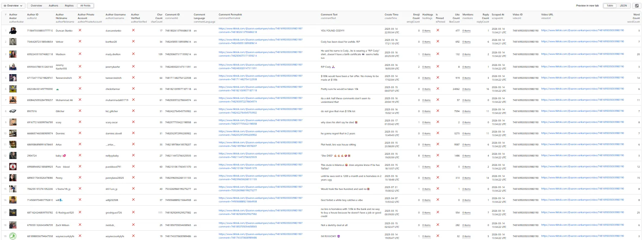The width and height of the screenshot is (644, 240).
Task: Click Glitcher's avatar image
Action: click(13, 111)
